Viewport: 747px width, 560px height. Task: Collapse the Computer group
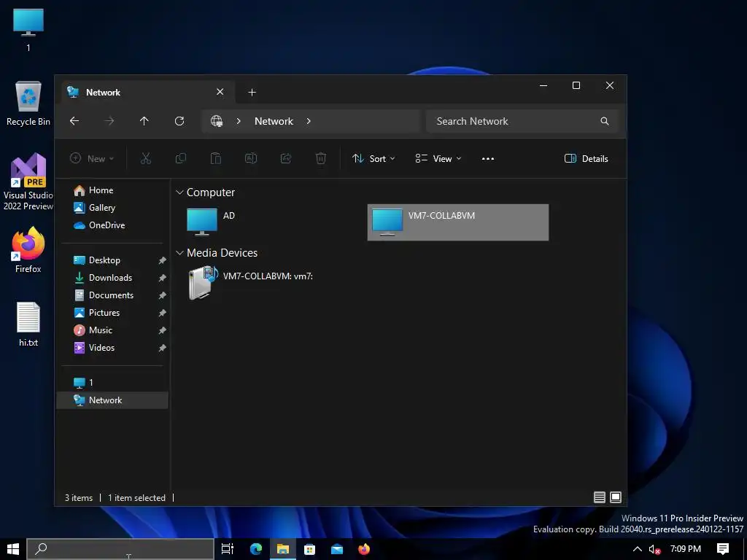(x=179, y=192)
